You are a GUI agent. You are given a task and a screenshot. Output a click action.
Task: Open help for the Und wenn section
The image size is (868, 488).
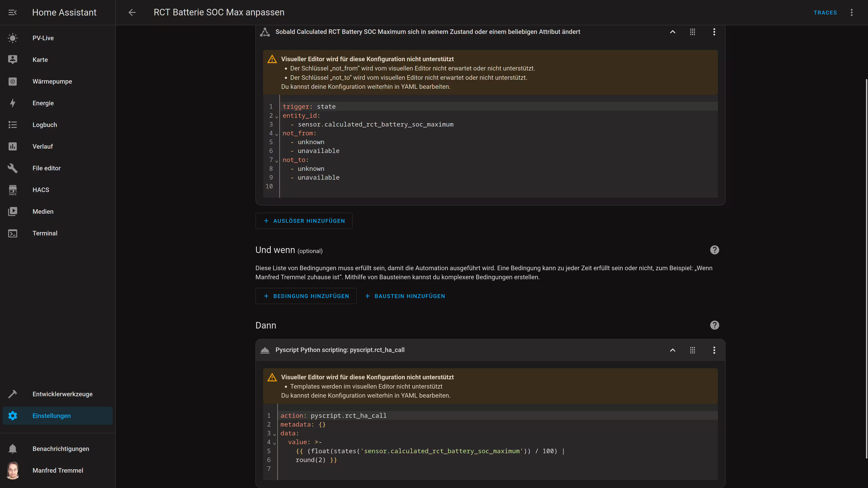coord(714,250)
